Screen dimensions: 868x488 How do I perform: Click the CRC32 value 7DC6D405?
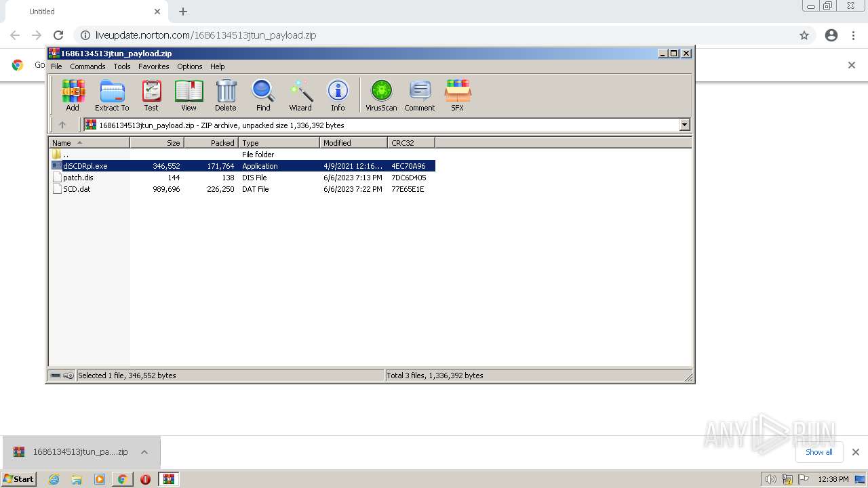(408, 178)
